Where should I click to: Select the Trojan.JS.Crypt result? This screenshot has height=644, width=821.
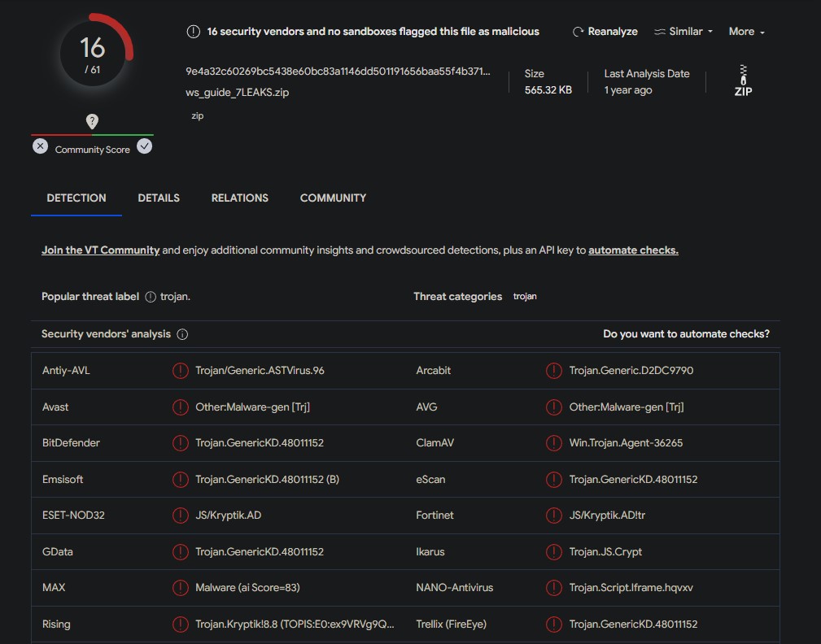click(x=605, y=552)
